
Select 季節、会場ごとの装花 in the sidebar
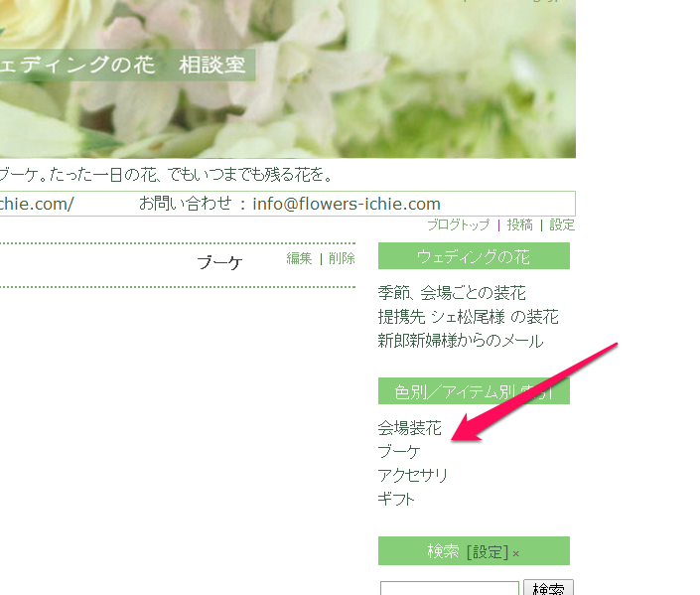click(x=452, y=293)
